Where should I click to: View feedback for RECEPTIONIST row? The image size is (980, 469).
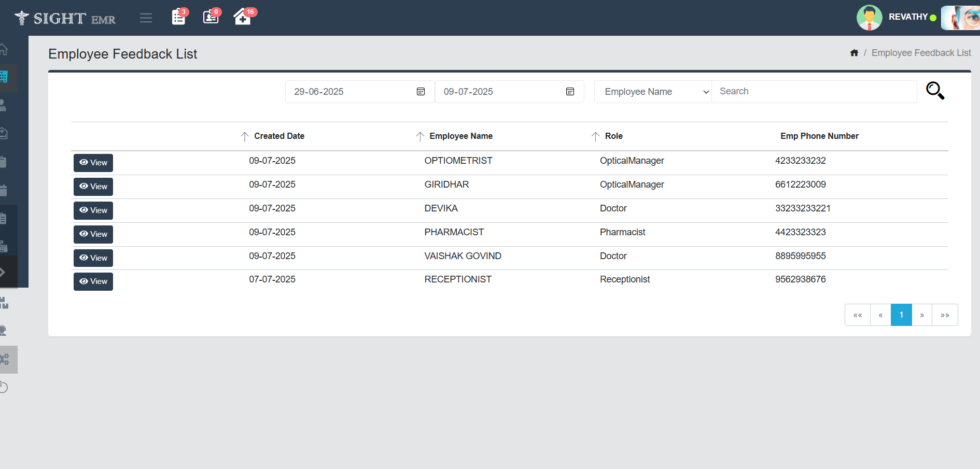pyautogui.click(x=93, y=281)
